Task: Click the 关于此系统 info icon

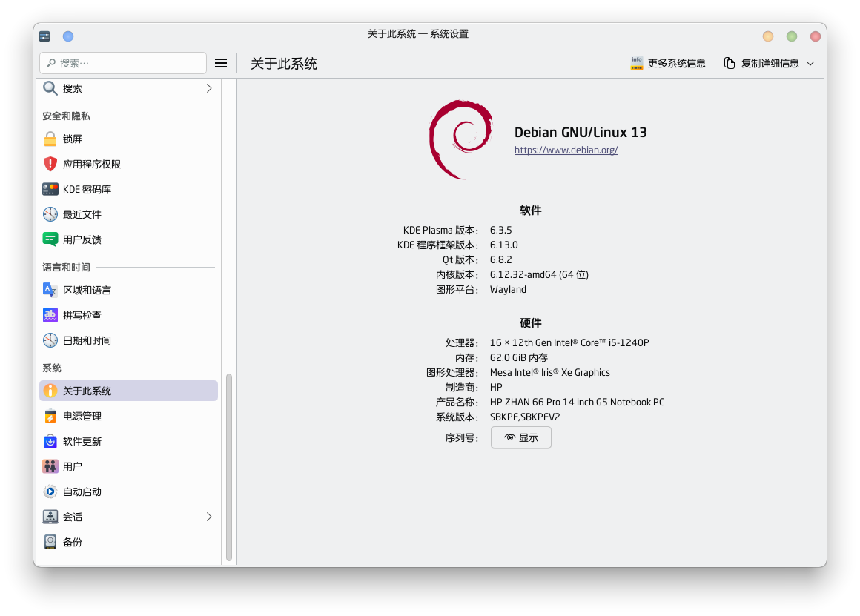Action: 50,391
